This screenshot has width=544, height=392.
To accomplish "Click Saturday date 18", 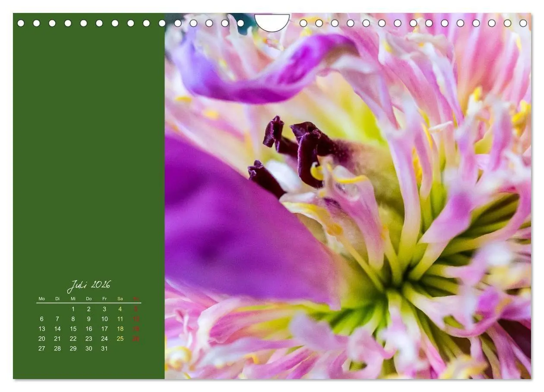I will coord(120,329).
